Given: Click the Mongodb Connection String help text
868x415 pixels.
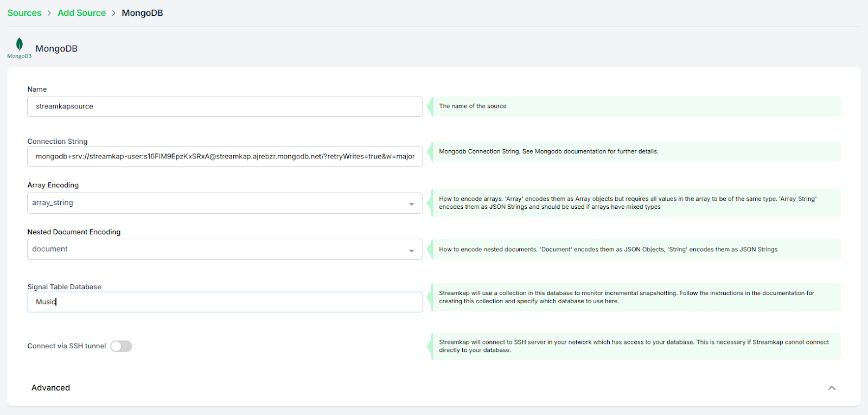Looking at the screenshot, I should (x=548, y=151).
